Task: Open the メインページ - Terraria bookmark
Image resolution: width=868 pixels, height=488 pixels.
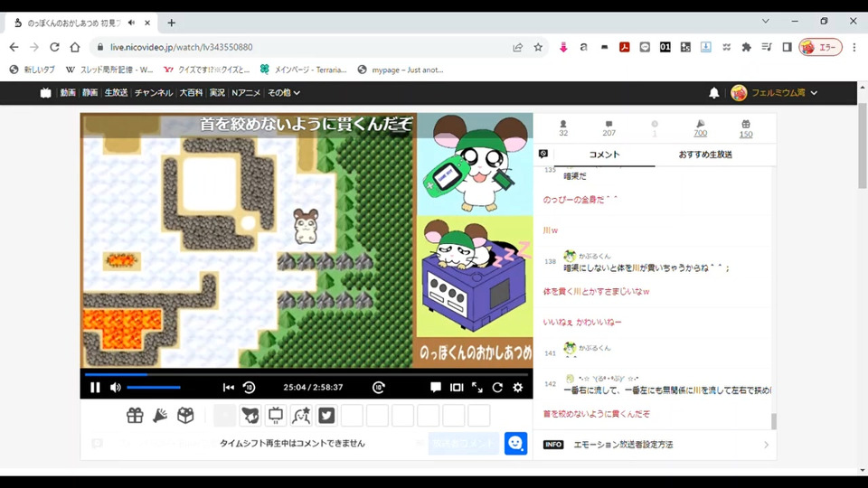Action: pyautogui.click(x=304, y=70)
